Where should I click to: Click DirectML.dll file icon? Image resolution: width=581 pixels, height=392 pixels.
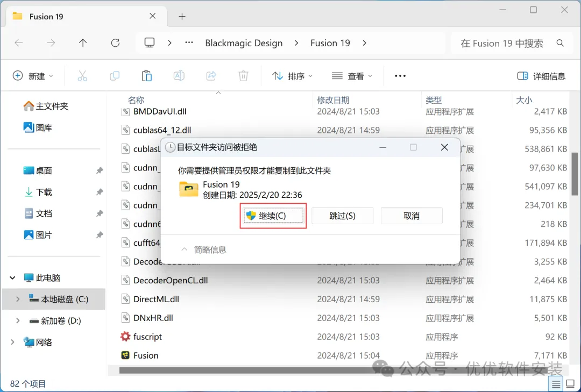[x=125, y=299]
